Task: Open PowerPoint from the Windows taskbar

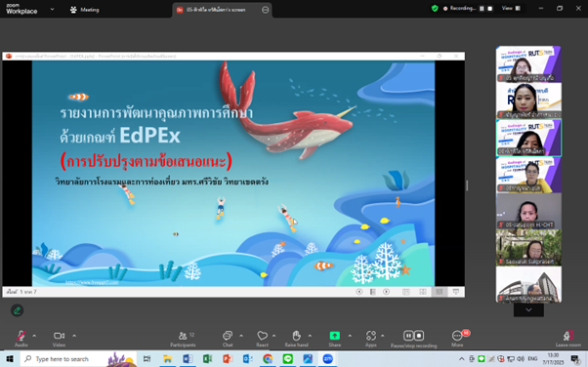Action: 228,359
